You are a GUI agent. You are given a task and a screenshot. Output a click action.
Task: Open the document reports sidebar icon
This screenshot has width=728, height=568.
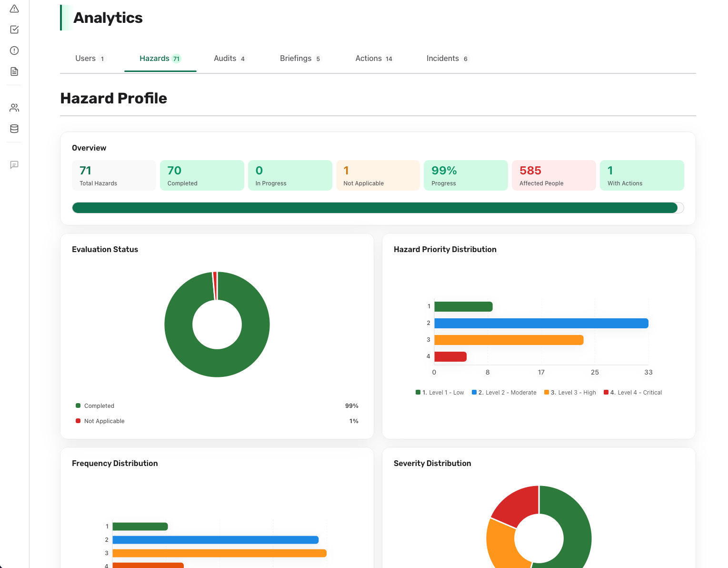pos(14,71)
